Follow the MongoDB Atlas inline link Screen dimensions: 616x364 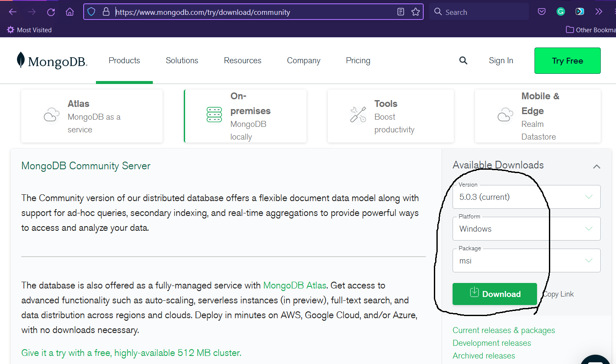pos(295,286)
